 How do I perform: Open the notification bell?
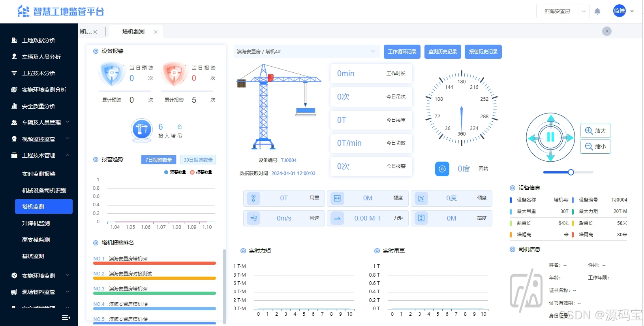point(597,11)
